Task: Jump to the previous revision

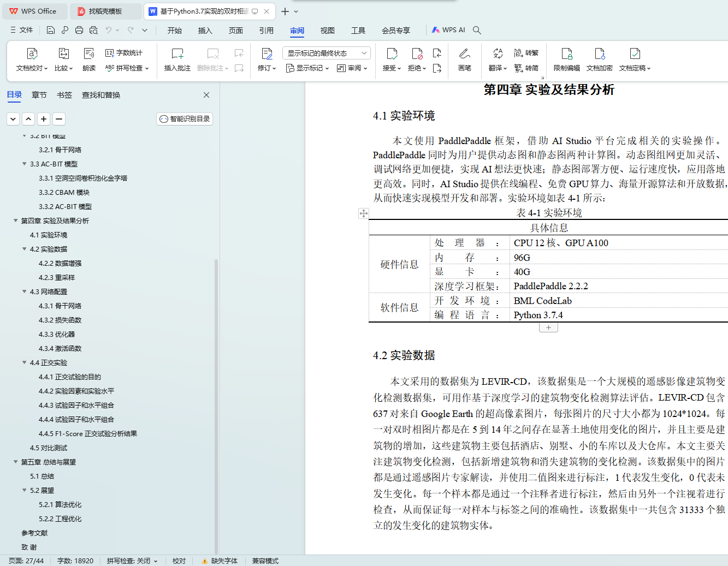Action: [x=437, y=53]
